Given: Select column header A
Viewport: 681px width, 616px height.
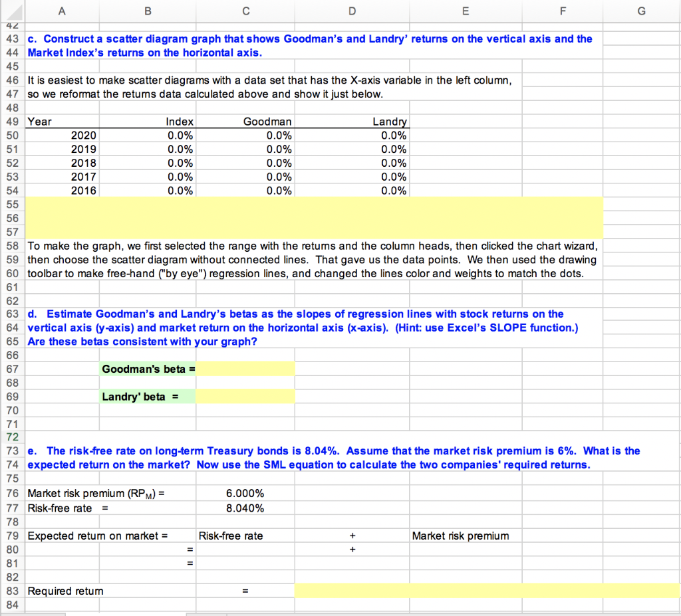Looking at the screenshot, I should pyautogui.click(x=61, y=11).
